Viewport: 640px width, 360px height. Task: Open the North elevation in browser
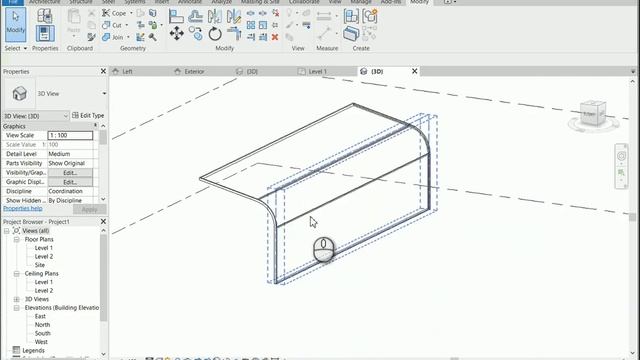42,325
